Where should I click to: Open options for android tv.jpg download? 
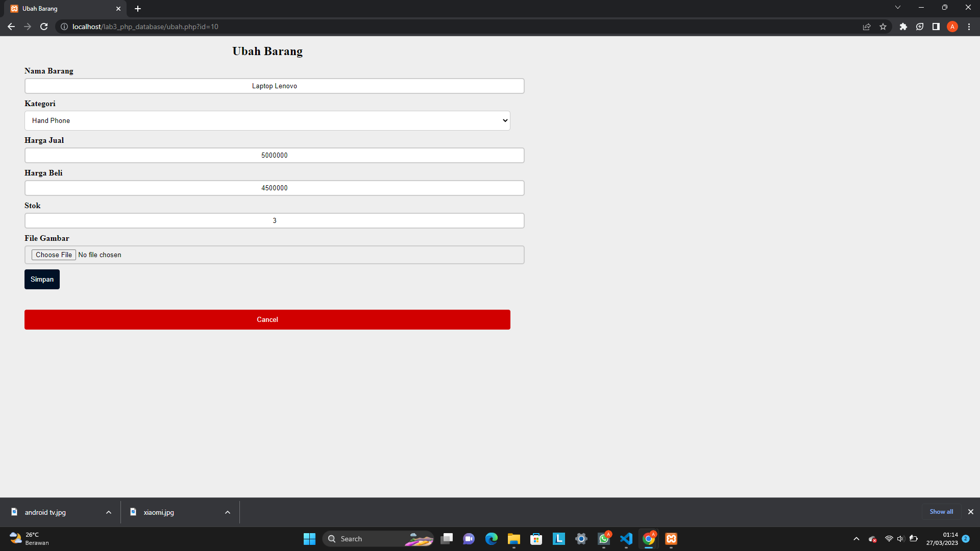pyautogui.click(x=108, y=512)
